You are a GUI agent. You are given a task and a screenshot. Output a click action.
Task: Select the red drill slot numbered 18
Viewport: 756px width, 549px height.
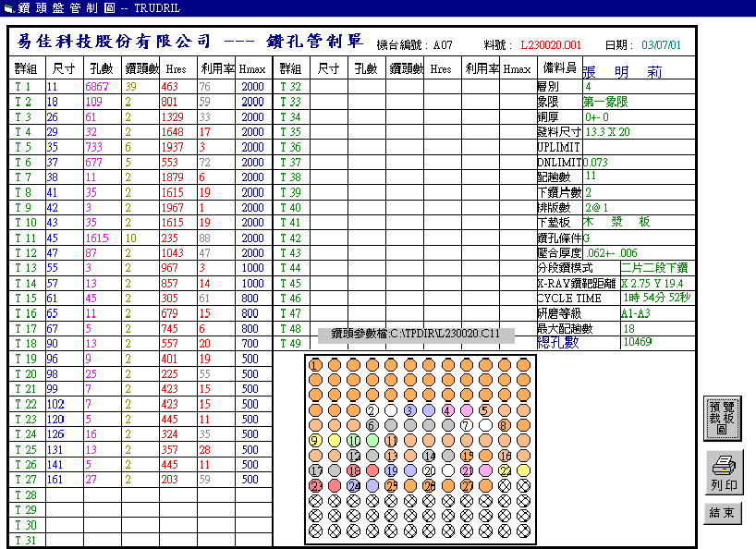tap(353, 470)
